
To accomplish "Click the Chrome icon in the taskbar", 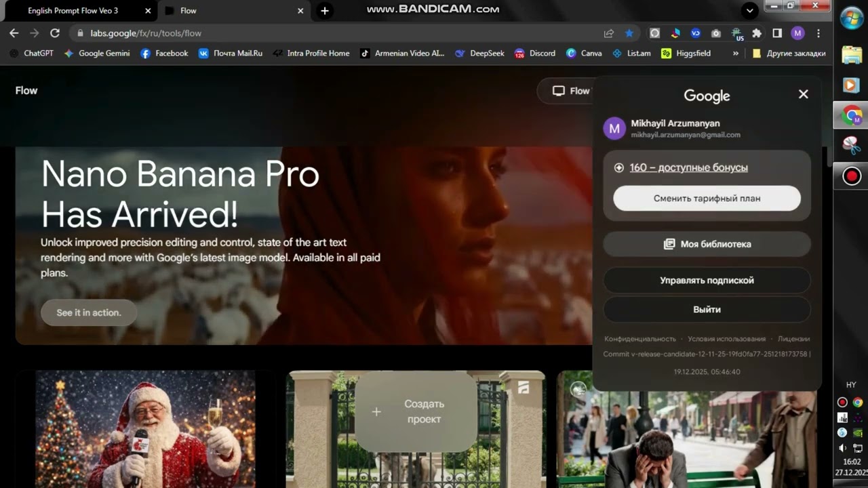I will click(851, 116).
